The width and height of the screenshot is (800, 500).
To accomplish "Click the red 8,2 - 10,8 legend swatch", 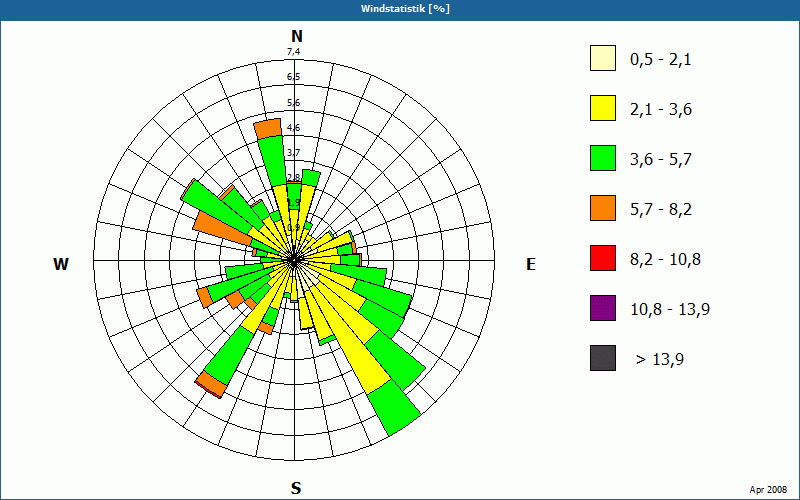I will point(603,258).
